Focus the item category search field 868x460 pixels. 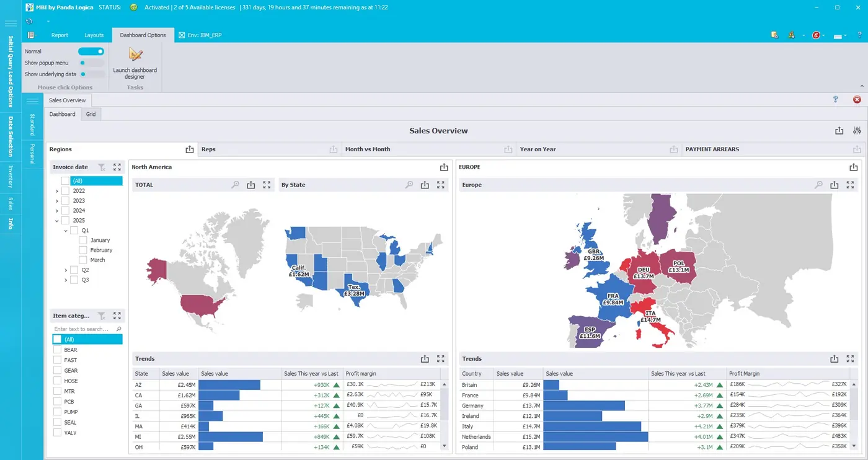87,329
